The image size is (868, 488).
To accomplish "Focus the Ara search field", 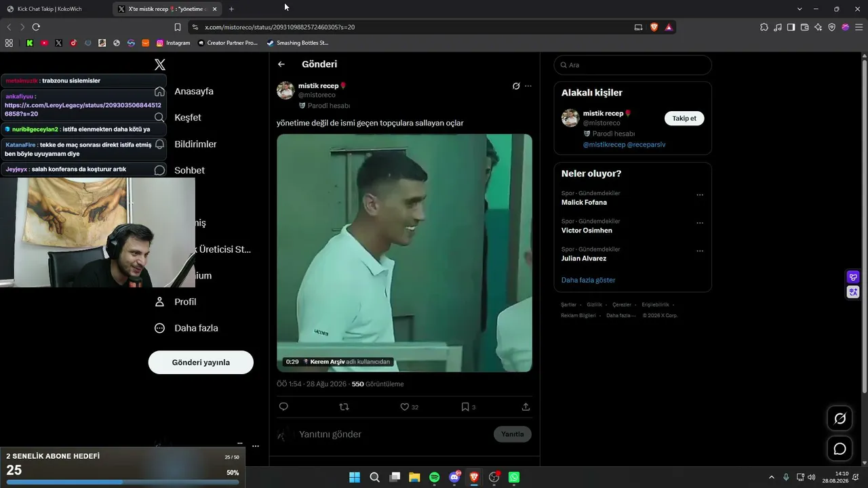I will point(633,65).
